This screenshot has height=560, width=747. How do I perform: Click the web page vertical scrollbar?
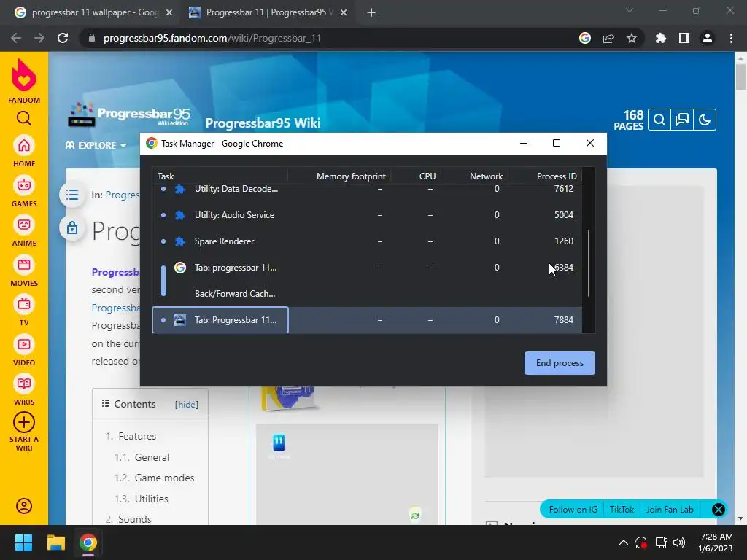click(x=740, y=76)
